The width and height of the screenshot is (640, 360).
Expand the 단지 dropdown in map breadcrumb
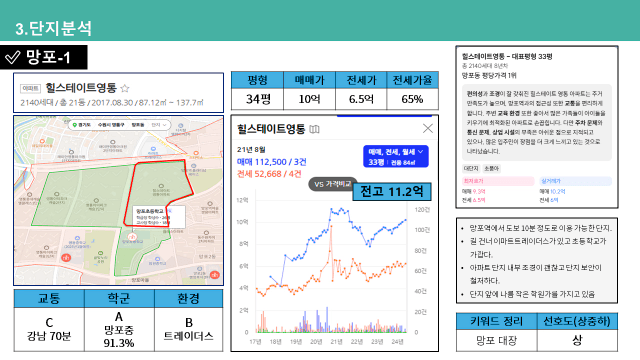coord(159,125)
